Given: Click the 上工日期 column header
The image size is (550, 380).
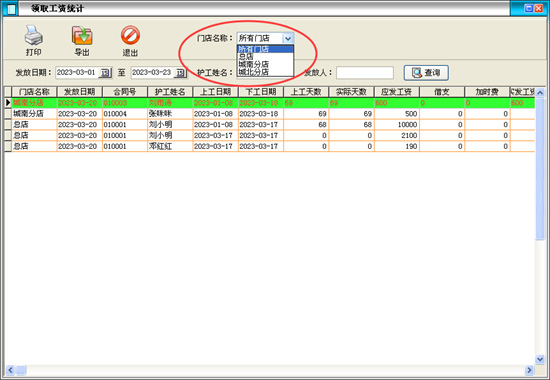Looking at the screenshot, I should [215, 92].
